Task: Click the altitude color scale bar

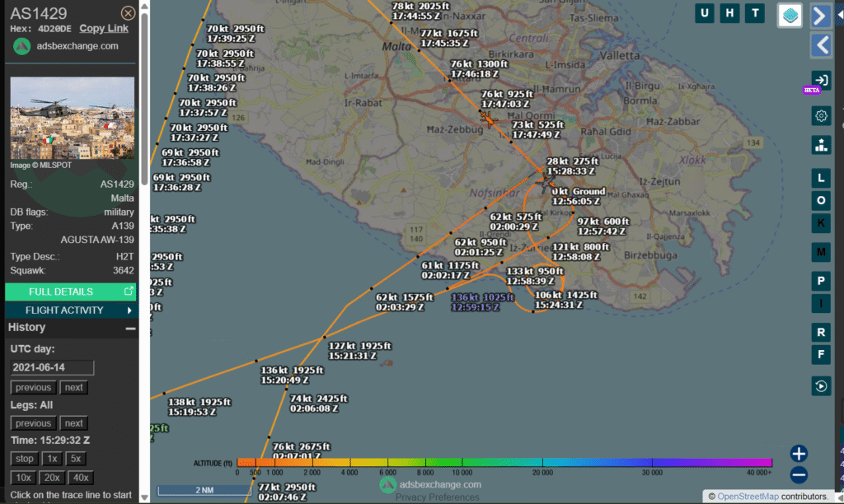Action: (504, 463)
